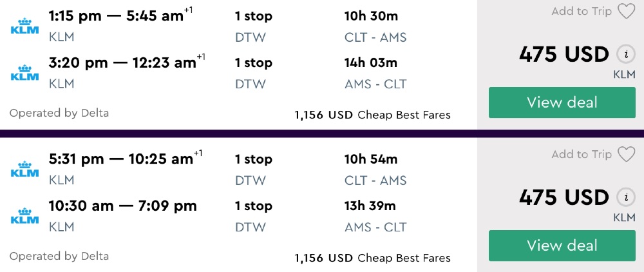
Task: Click Add to Trip on second result
Action: tap(582, 155)
